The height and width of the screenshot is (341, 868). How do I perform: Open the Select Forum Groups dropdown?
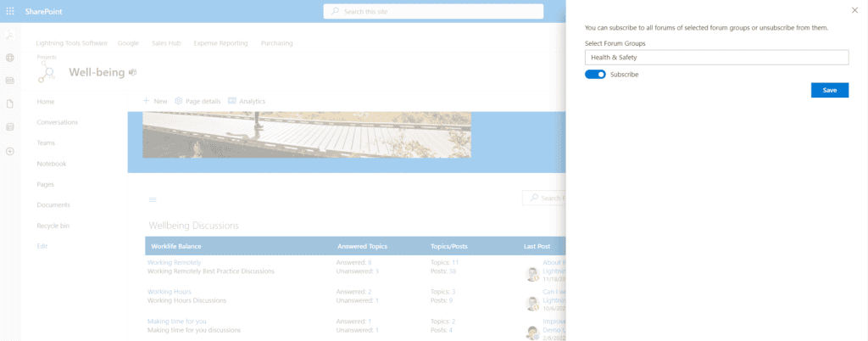tap(716, 57)
